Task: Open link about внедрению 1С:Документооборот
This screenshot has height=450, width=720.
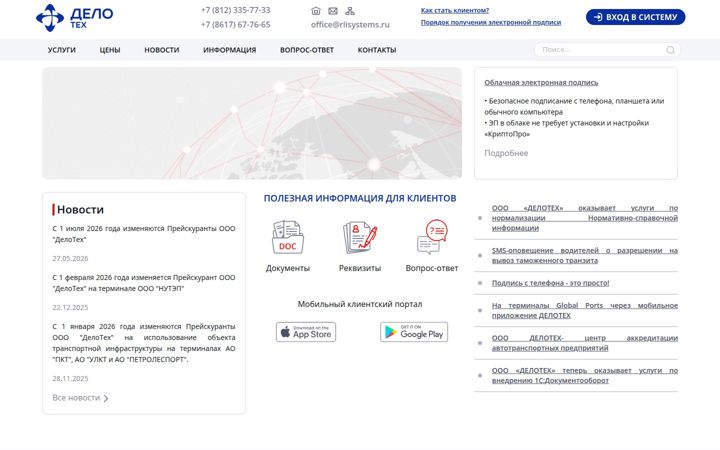Action: click(x=585, y=376)
